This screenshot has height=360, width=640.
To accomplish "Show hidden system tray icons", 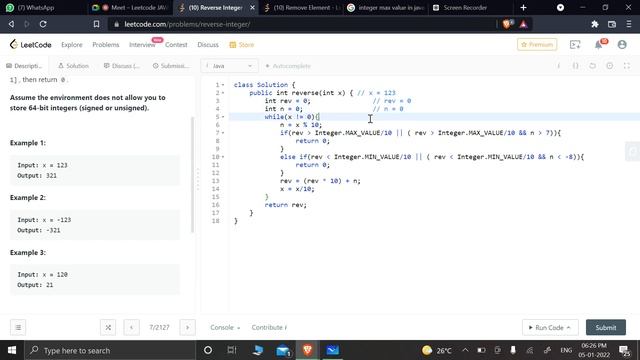I will click(465, 350).
